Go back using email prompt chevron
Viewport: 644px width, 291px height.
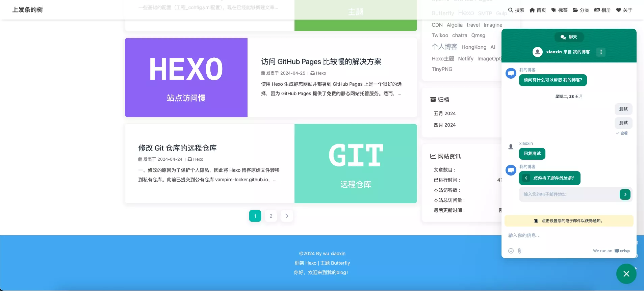pos(526,178)
